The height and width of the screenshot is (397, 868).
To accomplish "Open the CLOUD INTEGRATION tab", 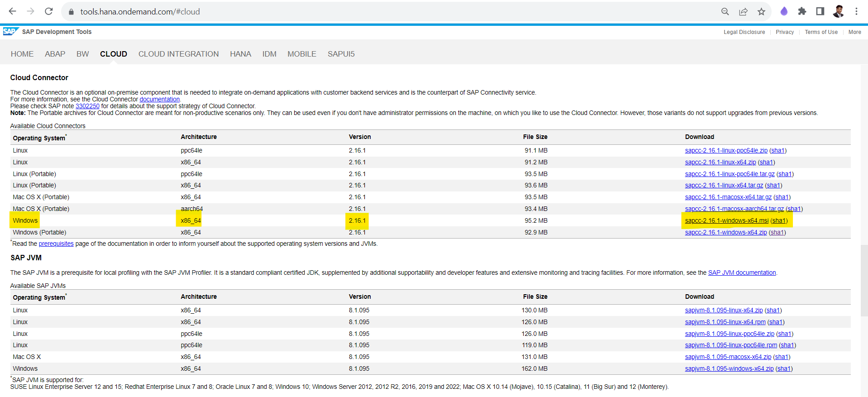I will 178,54.
